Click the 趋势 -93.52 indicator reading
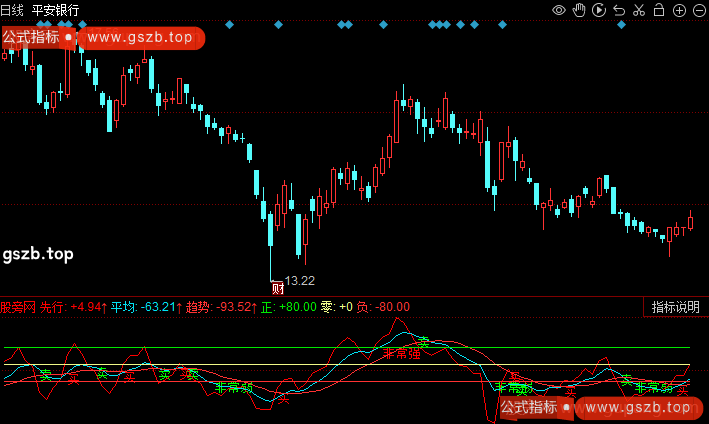The width and height of the screenshot is (709, 424). (x=221, y=307)
